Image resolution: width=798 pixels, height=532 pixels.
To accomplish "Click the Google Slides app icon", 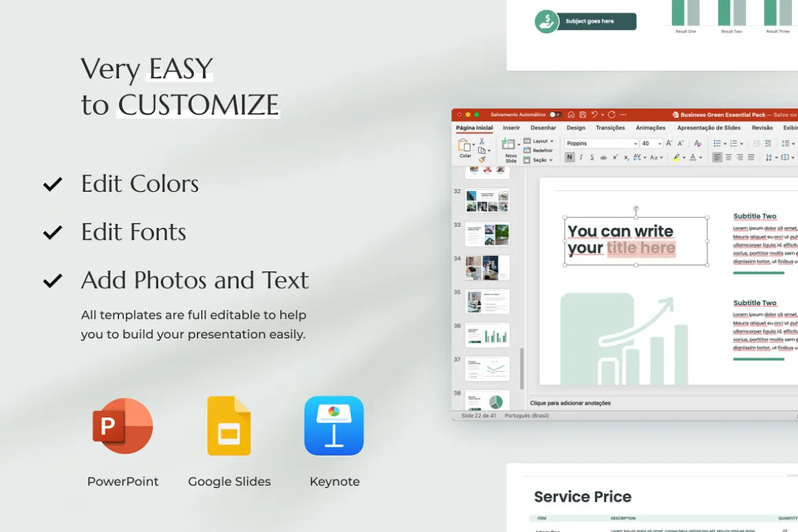I will click(x=229, y=425).
